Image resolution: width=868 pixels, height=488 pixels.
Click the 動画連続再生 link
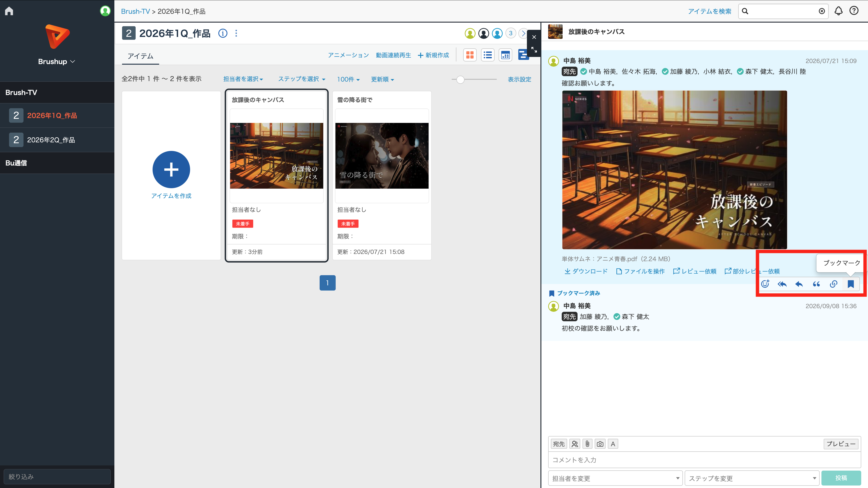click(394, 55)
